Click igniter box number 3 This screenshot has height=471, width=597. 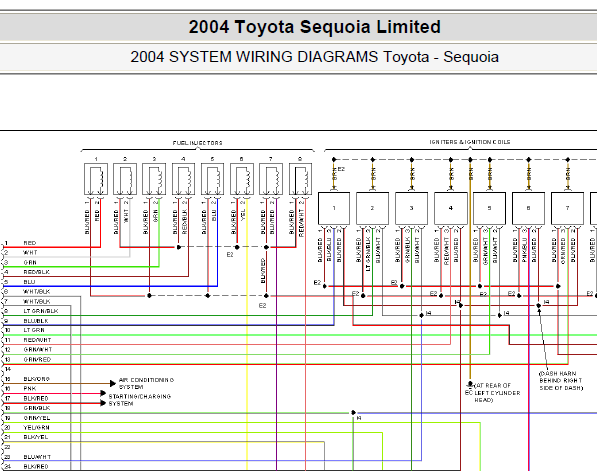412,208
